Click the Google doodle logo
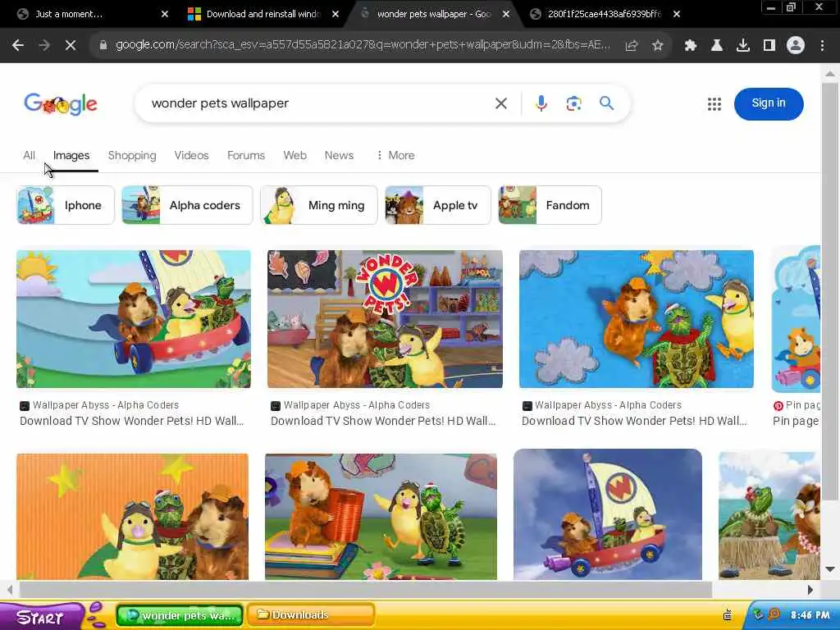This screenshot has width=840, height=630. coord(61,104)
